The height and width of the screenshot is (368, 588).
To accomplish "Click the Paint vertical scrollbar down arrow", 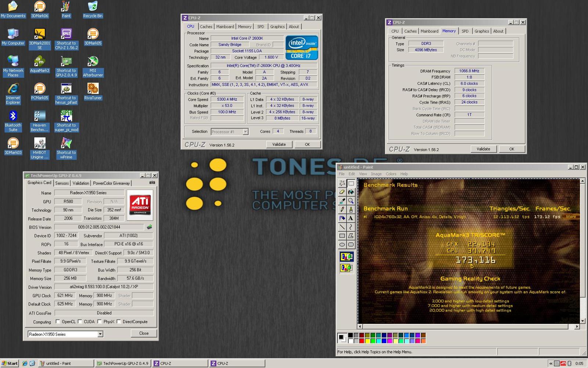I will [582, 321].
